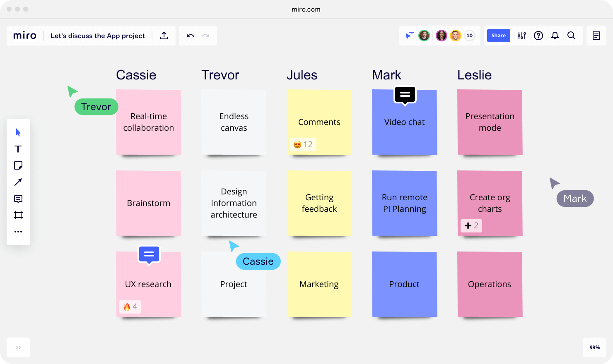Open the notes panel icon
This screenshot has height=364, width=613.
click(x=596, y=36)
